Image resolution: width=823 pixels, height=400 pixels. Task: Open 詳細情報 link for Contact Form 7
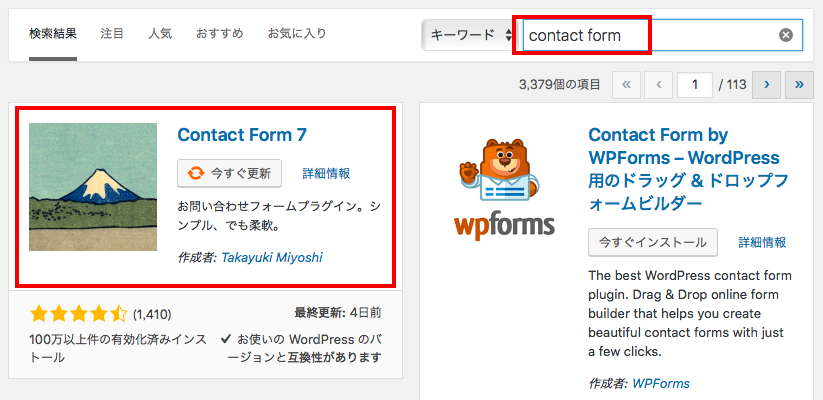[x=326, y=173]
